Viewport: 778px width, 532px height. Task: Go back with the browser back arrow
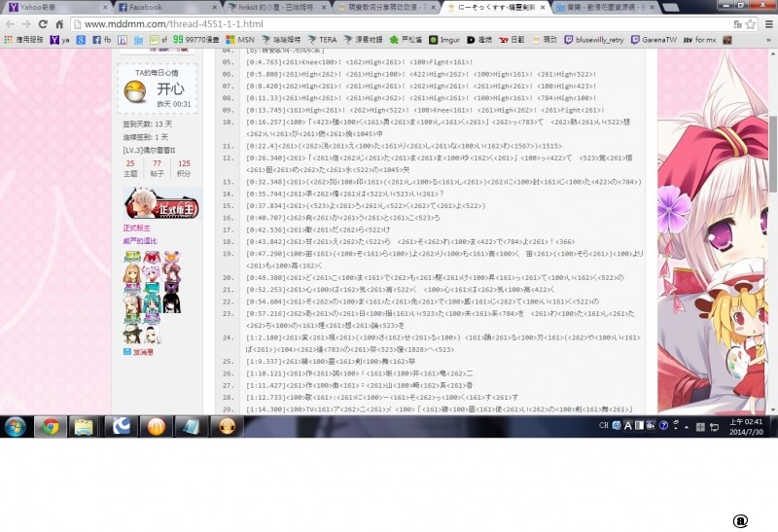click(10, 23)
